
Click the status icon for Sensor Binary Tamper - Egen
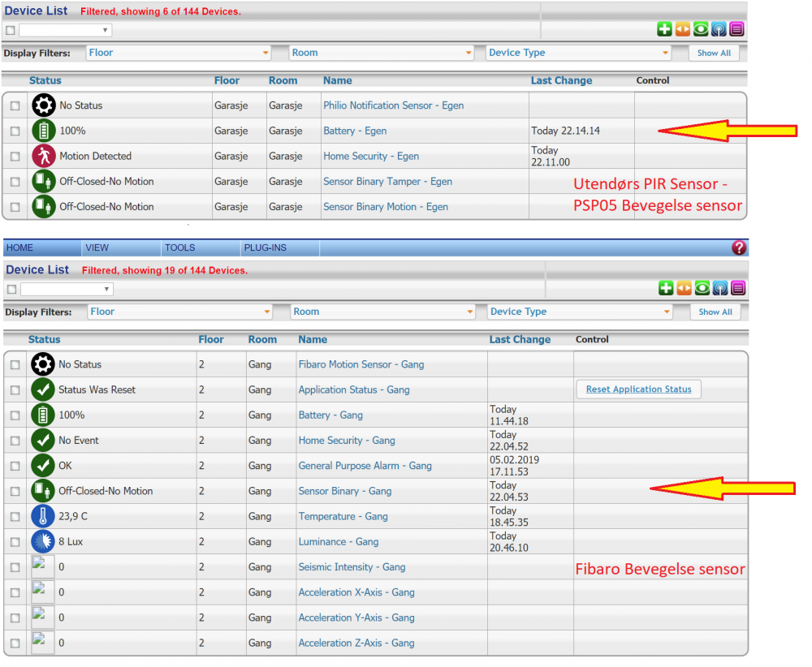point(43,181)
